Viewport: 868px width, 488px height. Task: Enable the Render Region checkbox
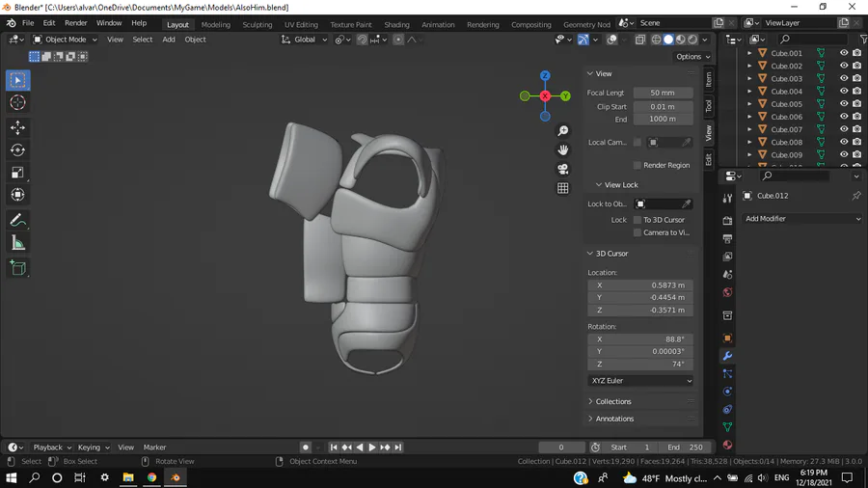tap(637, 165)
